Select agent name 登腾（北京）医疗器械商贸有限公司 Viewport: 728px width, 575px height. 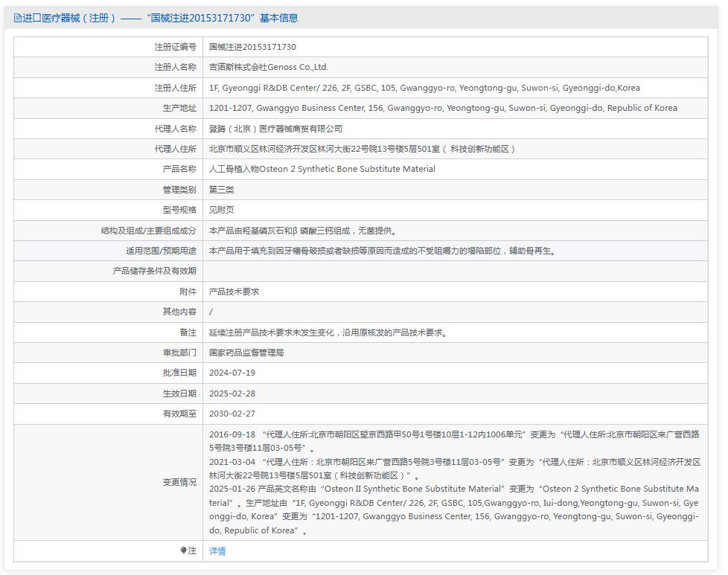(275, 129)
